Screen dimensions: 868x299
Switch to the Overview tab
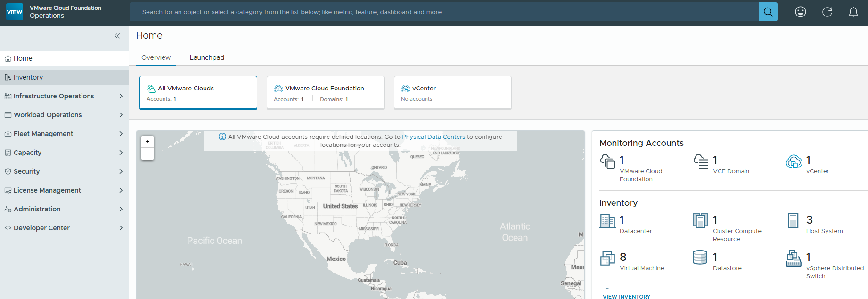click(x=156, y=57)
